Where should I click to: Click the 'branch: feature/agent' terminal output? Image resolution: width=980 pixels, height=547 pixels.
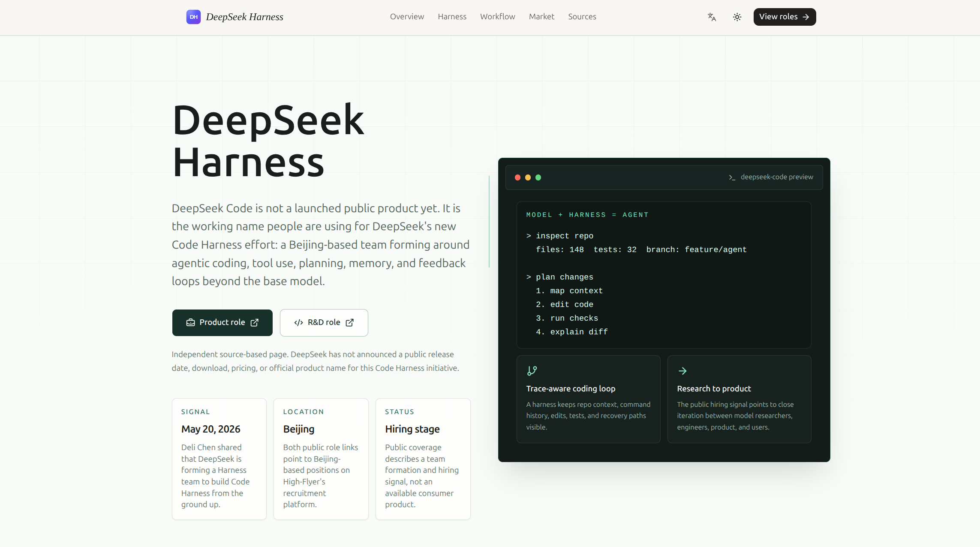[696, 249]
